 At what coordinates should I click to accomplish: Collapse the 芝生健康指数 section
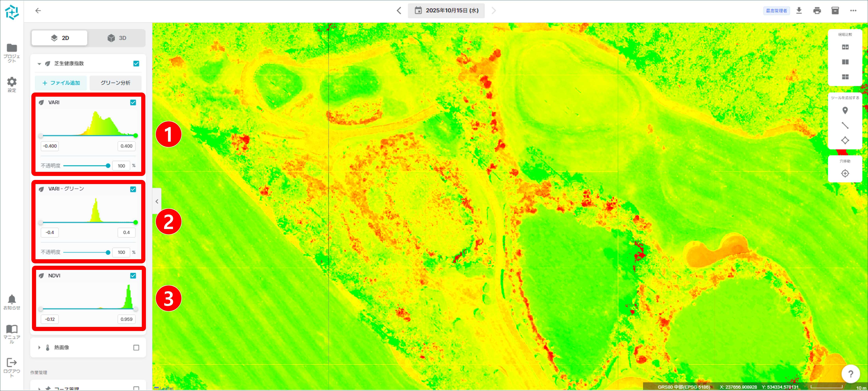tap(39, 64)
